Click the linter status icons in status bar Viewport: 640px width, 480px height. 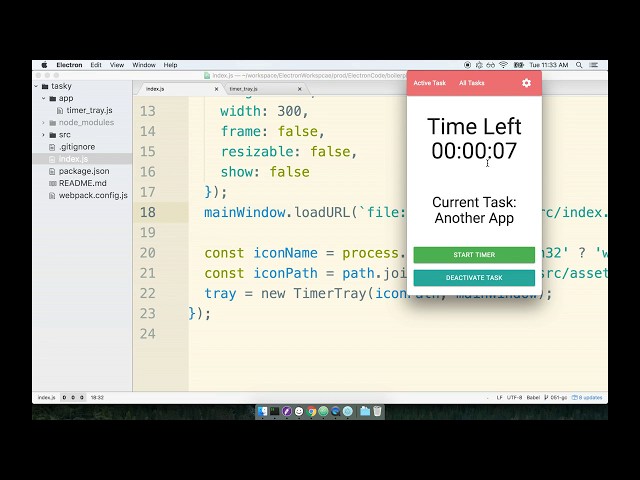click(73, 398)
